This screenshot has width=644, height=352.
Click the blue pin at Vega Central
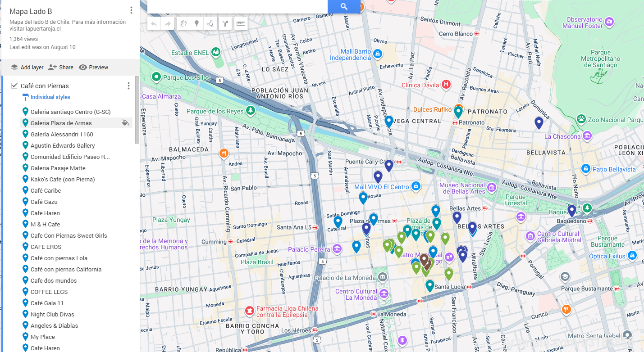(x=389, y=122)
